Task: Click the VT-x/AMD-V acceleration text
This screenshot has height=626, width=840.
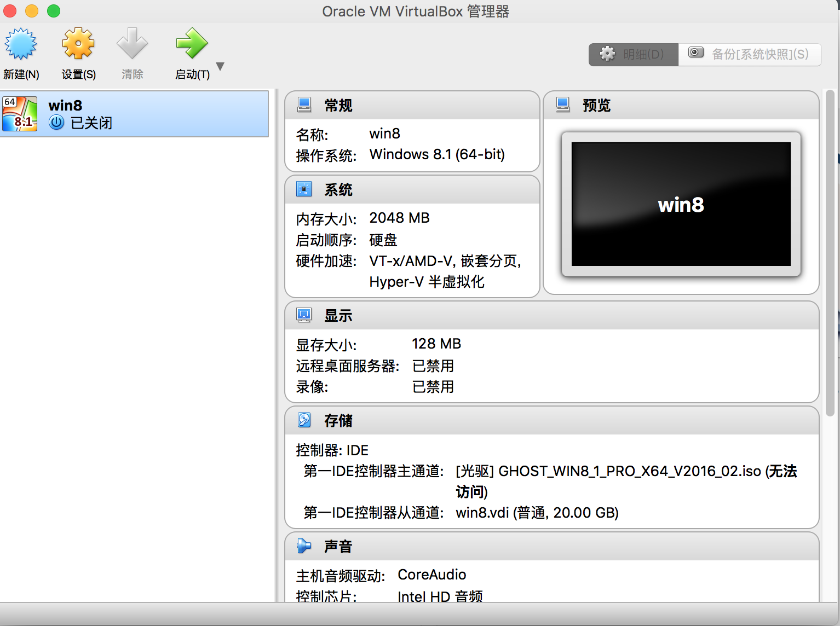Action: pos(445,271)
